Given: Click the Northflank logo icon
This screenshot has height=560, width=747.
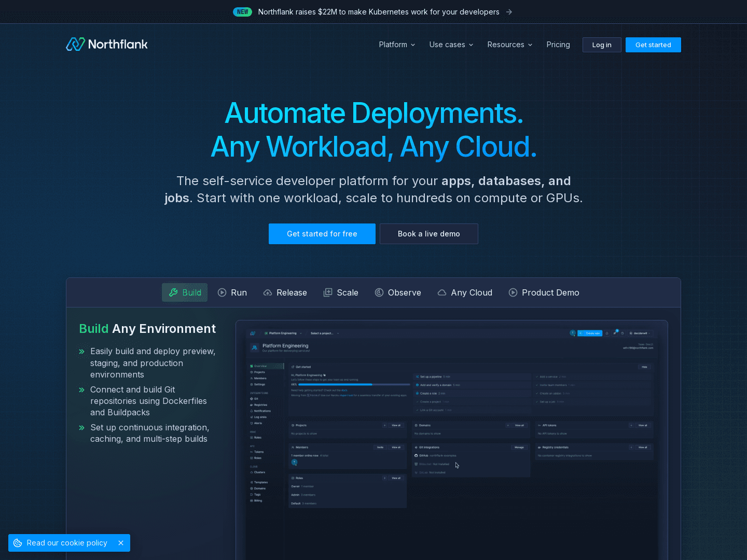Looking at the screenshot, I should [75, 44].
